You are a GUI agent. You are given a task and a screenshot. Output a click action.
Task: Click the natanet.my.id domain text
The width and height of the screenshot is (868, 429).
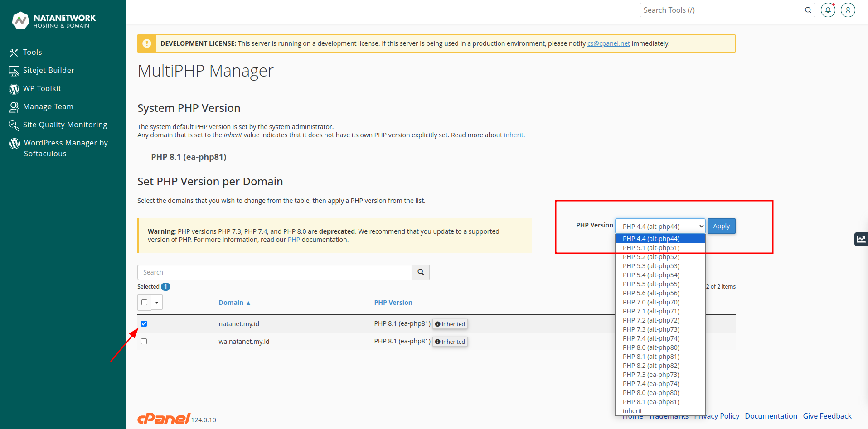click(239, 324)
